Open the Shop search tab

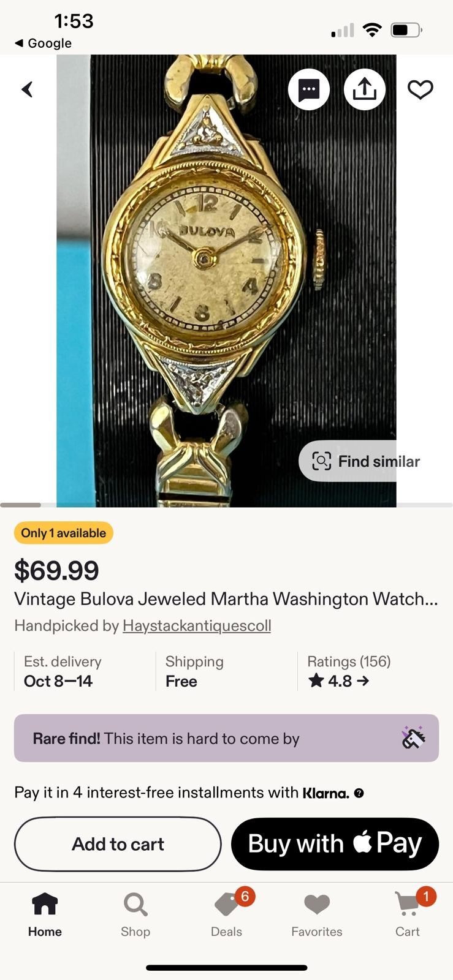coord(135,914)
